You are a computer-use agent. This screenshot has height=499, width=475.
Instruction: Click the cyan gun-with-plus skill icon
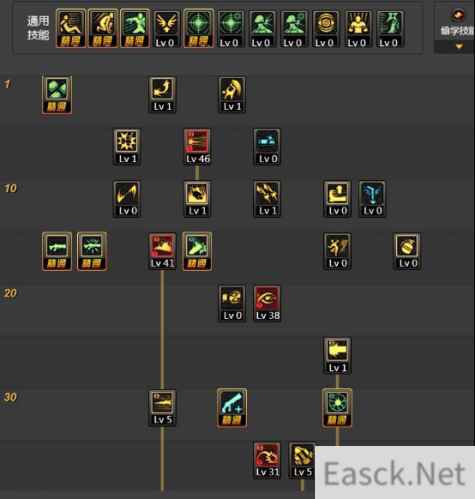point(232,407)
